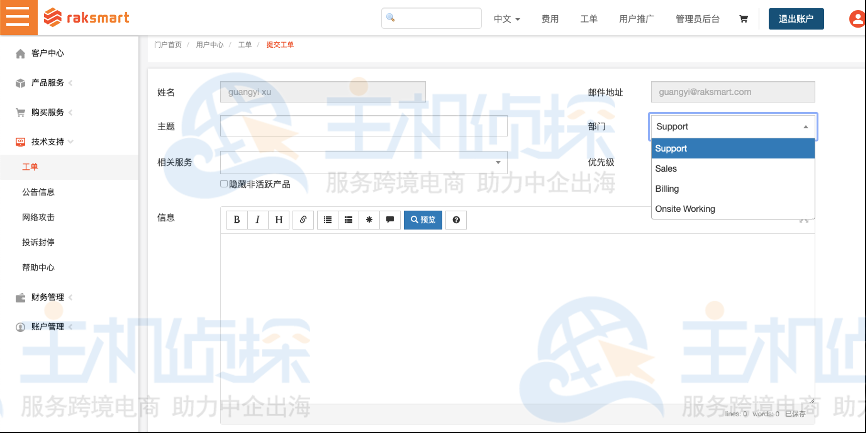Select Onsite Working department option
This screenshot has height=433, width=866.
(733, 209)
